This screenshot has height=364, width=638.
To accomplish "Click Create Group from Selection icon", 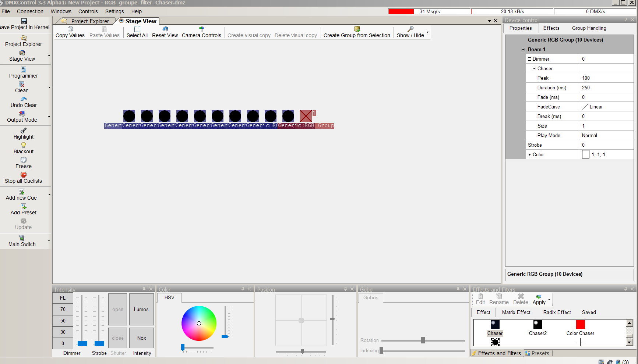I will pos(357,29).
